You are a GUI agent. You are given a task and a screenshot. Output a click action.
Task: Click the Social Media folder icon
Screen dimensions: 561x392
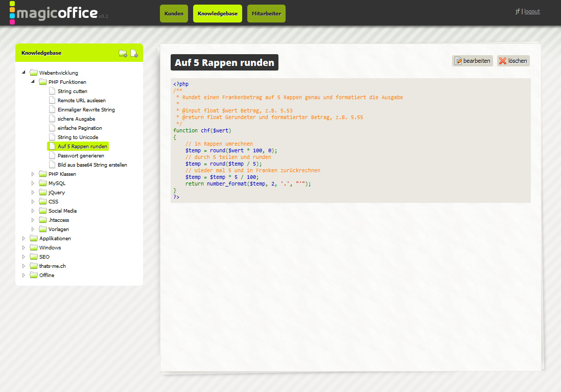[43, 211]
